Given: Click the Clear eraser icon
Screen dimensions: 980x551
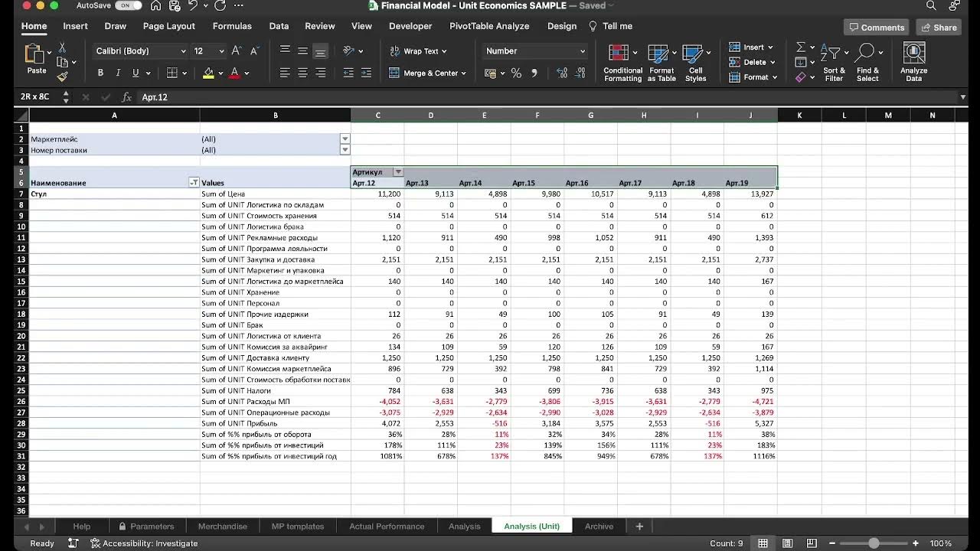Looking at the screenshot, I should tap(800, 77).
